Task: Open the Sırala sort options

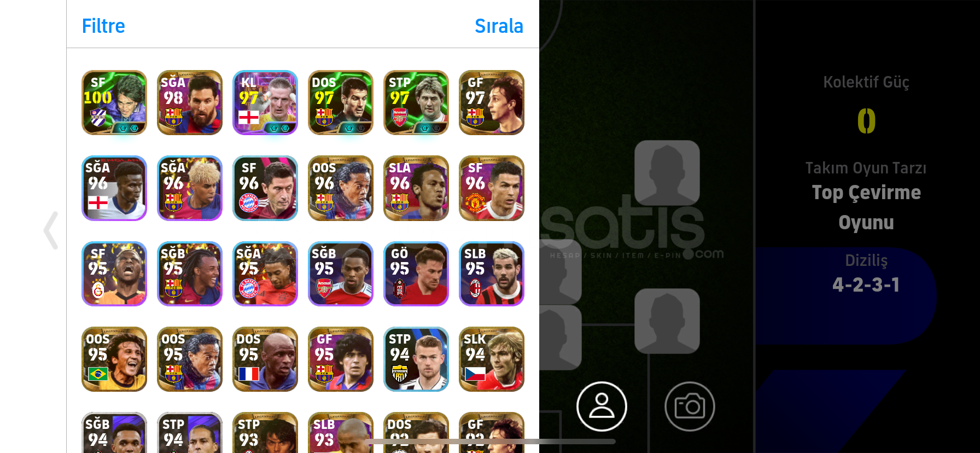Action: coord(499,26)
